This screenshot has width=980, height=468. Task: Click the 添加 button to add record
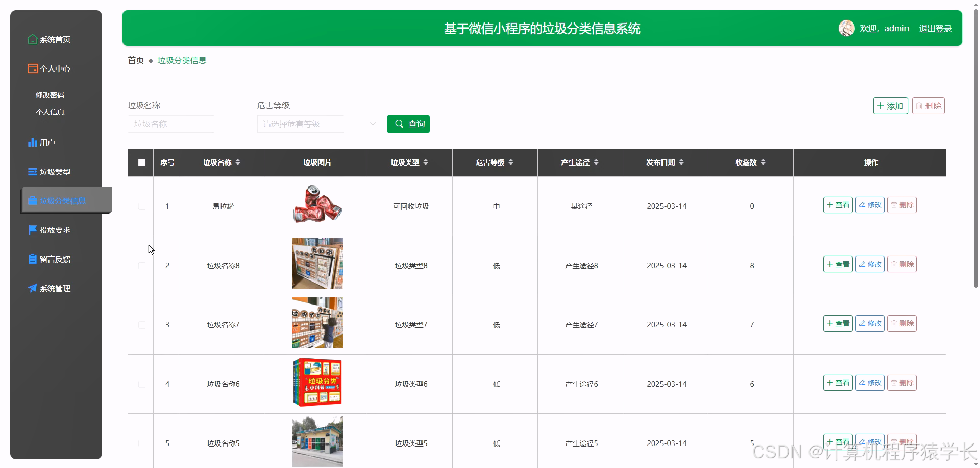click(x=890, y=106)
